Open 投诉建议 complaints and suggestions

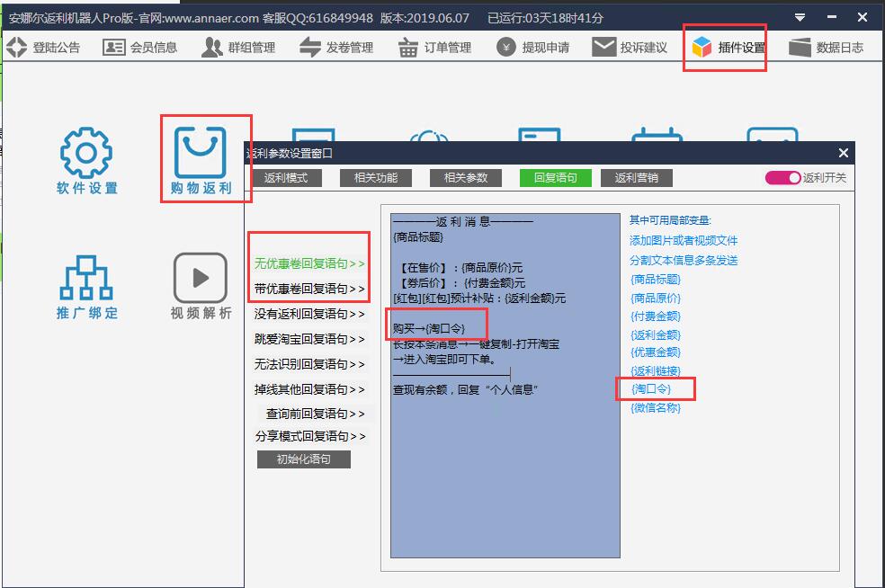point(630,48)
